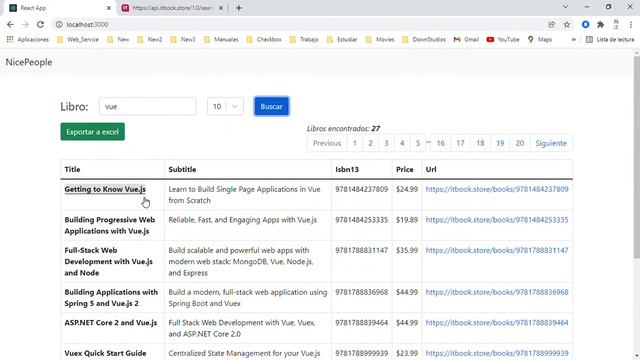The image size is (640, 360).
Task: Open the New bookmark folder
Action: tap(118, 40)
